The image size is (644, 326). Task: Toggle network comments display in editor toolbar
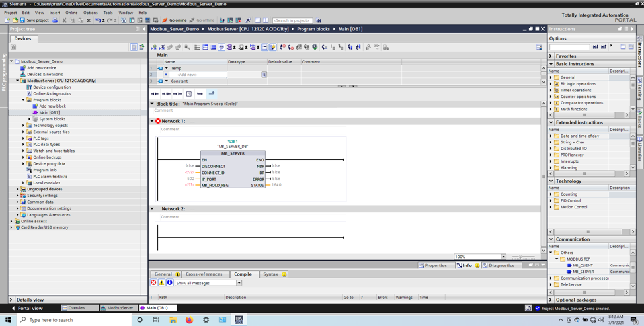click(265, 47)
